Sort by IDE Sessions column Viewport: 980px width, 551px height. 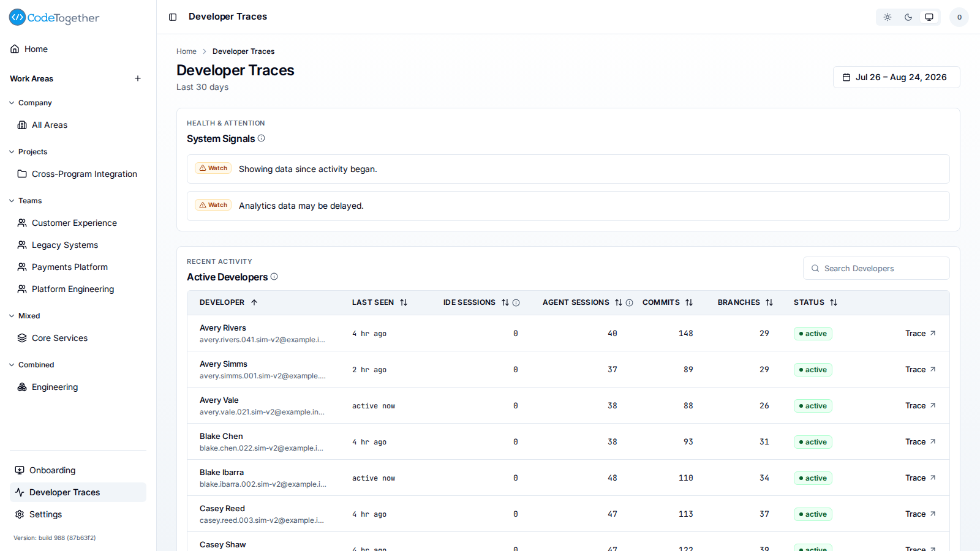tap(476, 302)
